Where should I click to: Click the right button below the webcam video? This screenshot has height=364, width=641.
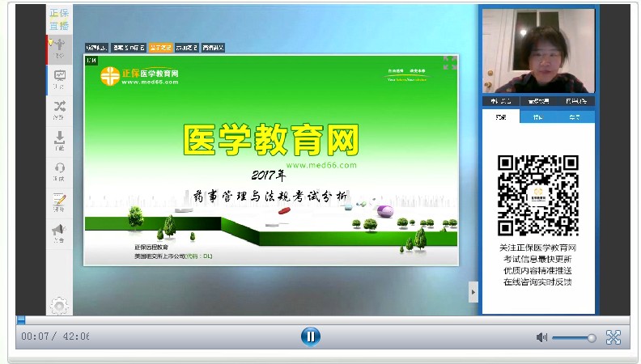tap(578, 101)
